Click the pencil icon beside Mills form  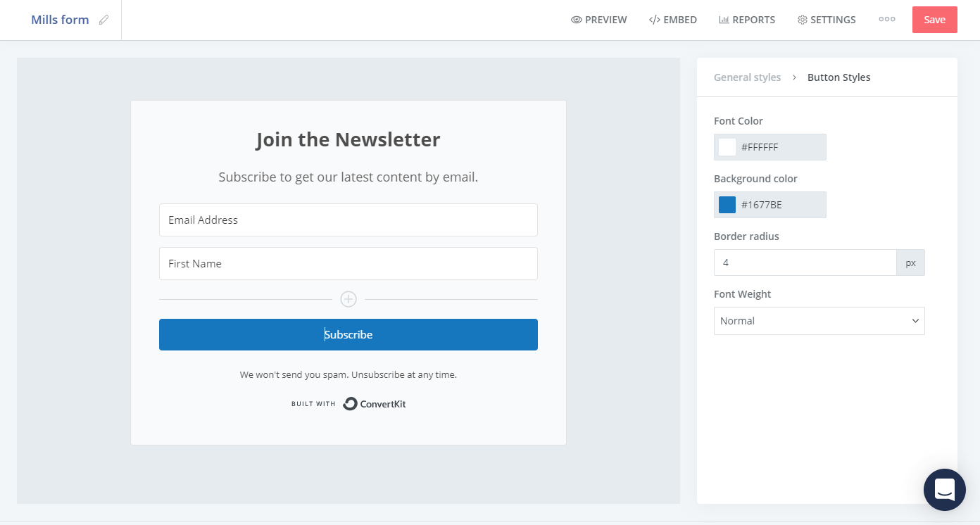coord(104,20)
